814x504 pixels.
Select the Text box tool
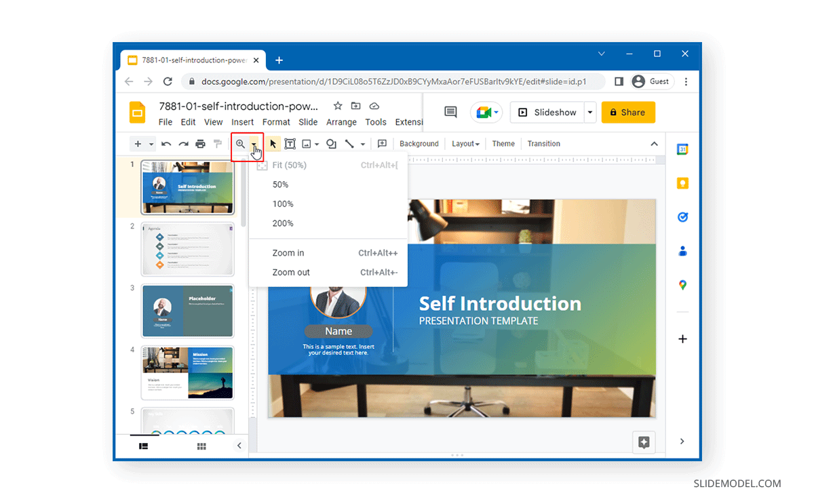290,143
